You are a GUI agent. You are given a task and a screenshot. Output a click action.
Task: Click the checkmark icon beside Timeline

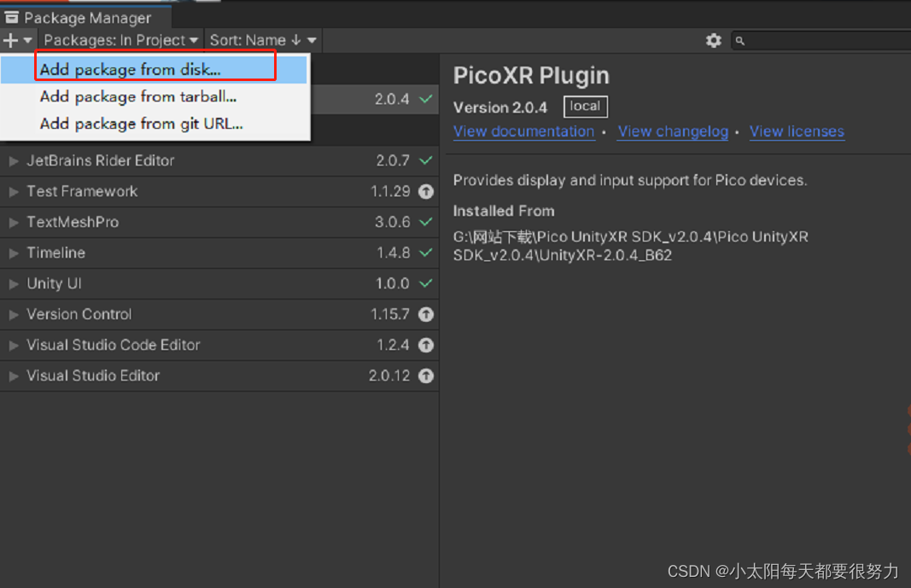[x=425, y=253]
